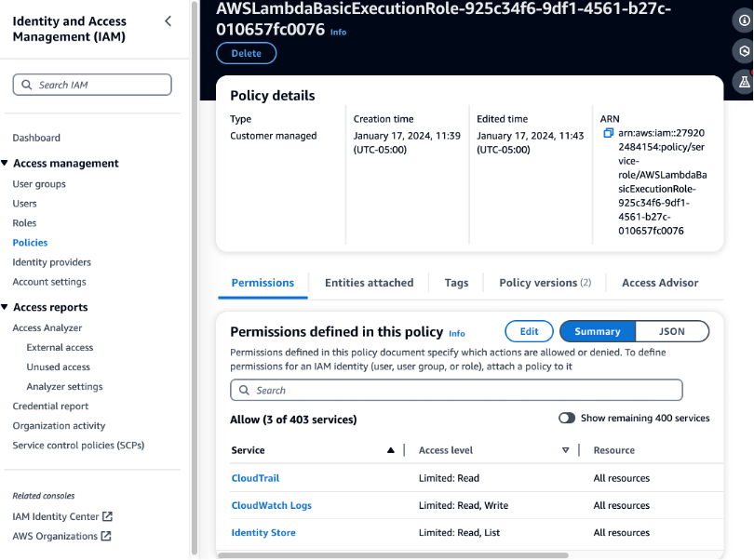
Task: Open the Access level filter dropdown
Action: (x=565, y=450)
